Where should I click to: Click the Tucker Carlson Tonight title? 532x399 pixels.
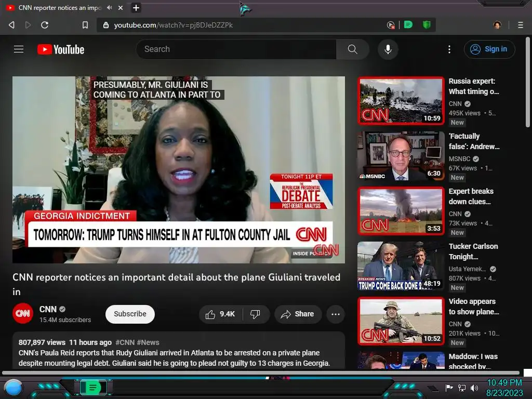(x=473, y=251)
